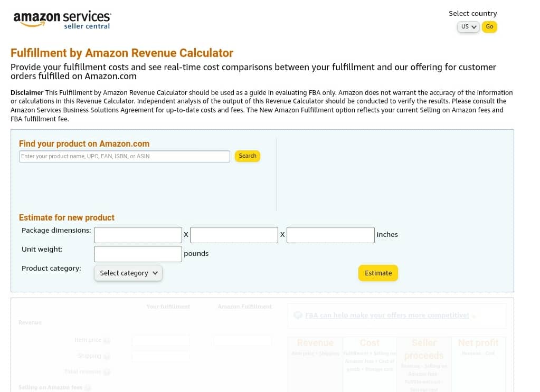
Task: Click the faded Net profit heading
Action: pyautogui.click(x=478, y=343)
